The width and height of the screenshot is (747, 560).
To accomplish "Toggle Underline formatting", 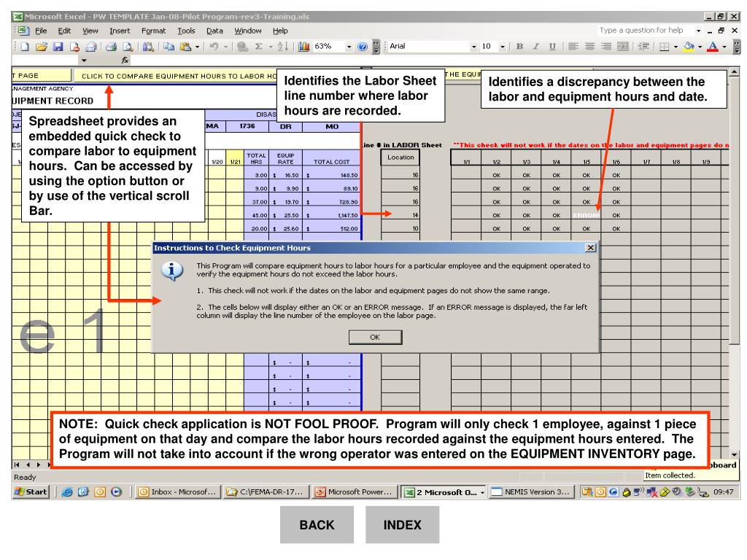I will tap(552, 47).
